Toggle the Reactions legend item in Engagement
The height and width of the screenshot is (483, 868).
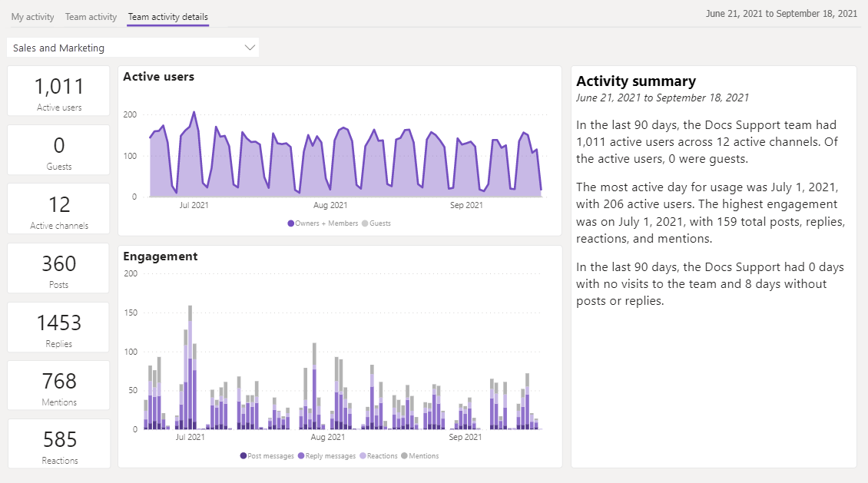tap(379, 456)
